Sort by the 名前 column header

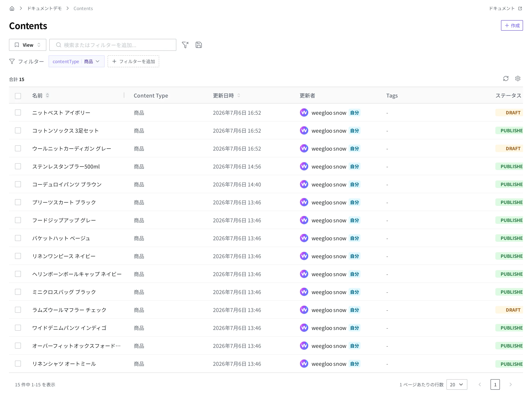pos(37,95)
